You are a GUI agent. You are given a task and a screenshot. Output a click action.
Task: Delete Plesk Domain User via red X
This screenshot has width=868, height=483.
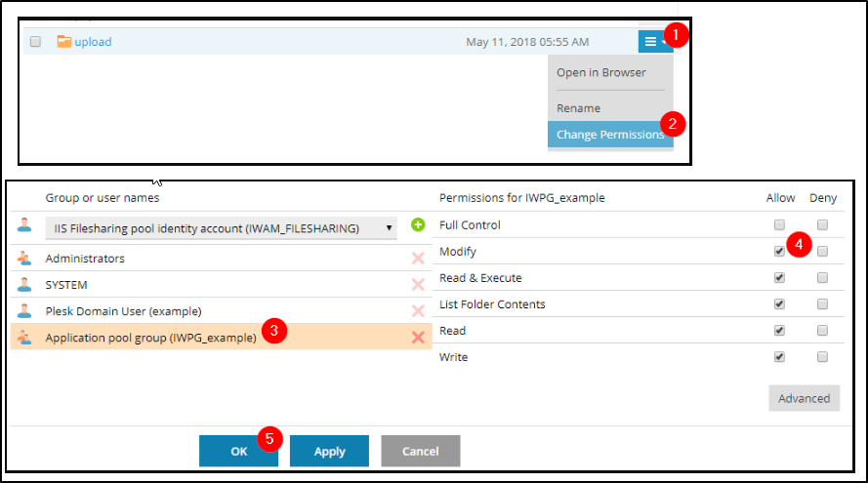[x=418, y=311]
